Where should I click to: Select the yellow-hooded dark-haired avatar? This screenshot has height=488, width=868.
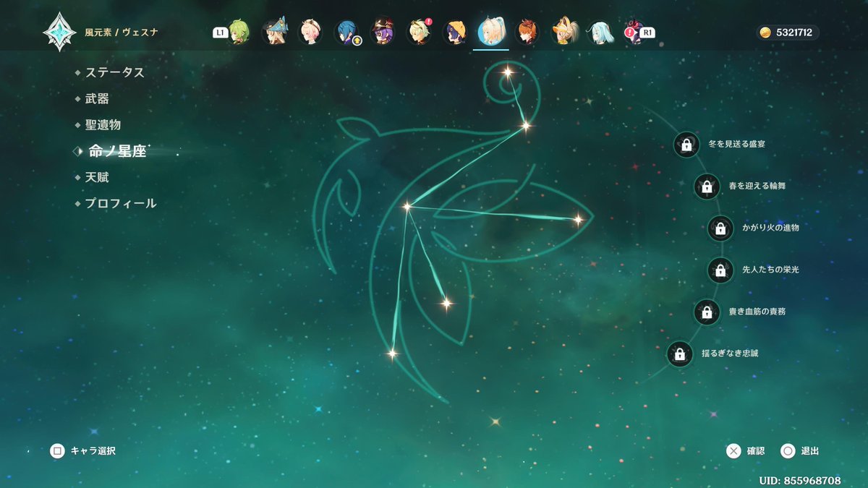[455, 33]
